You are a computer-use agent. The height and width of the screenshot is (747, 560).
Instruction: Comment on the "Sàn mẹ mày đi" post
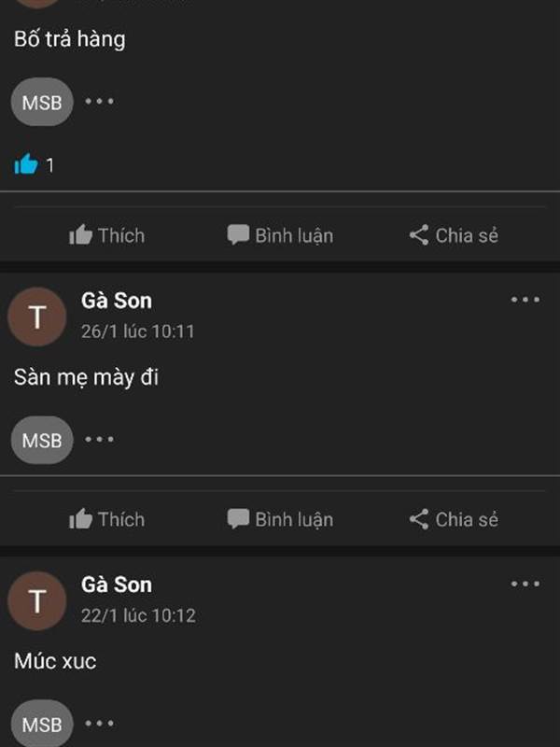pyautogui.click(x=280, y=519)
